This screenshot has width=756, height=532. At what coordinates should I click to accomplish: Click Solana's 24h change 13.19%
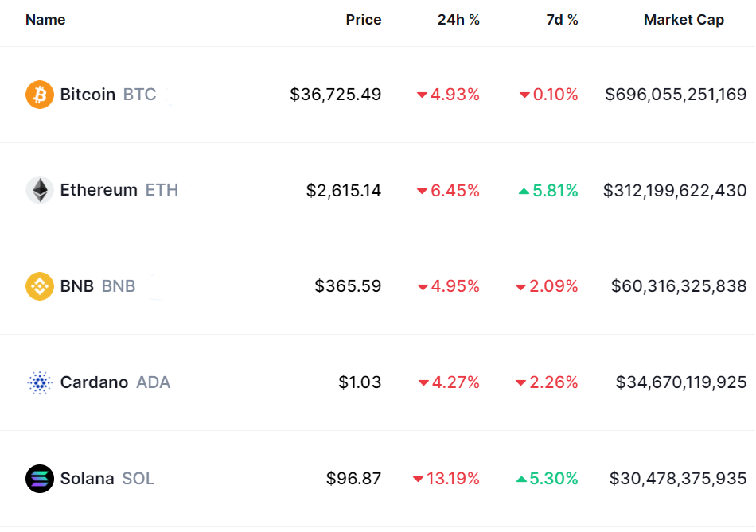click(454, 479)
